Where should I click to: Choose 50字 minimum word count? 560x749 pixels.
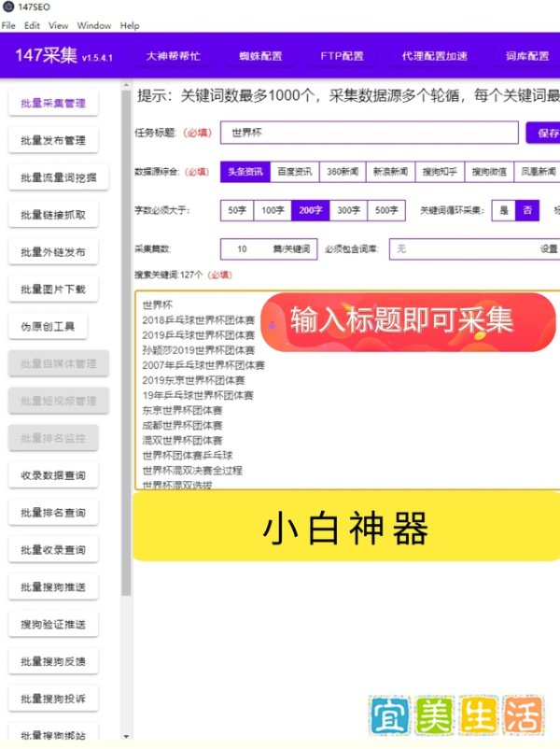[x=237, y=210]
